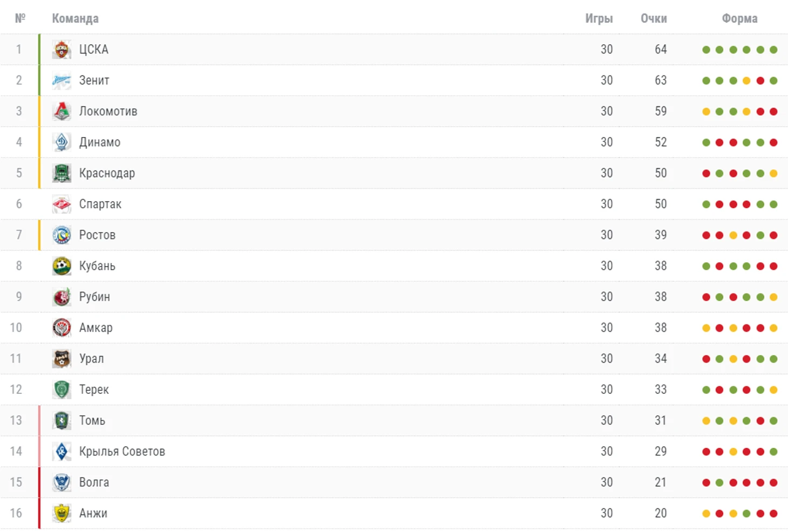Select the Кубань round emblem

(62, 266)
